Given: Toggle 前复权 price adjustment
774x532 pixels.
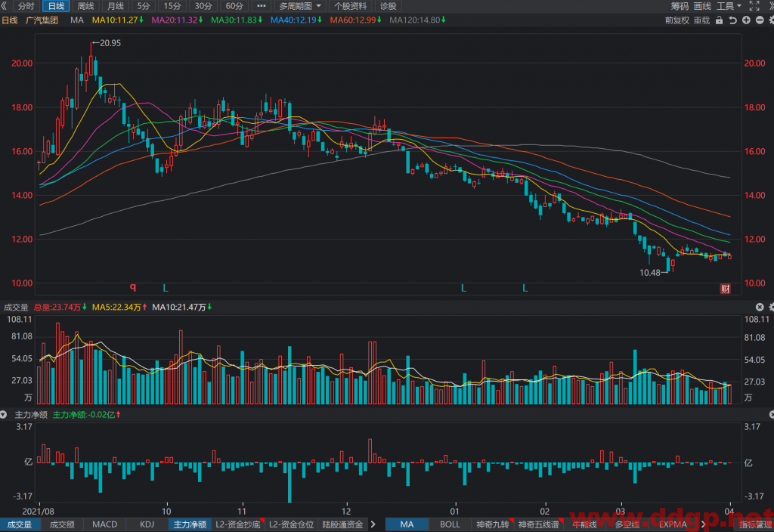Looking at the screenshot, I should pyautogui.click(x=676, y=20).
